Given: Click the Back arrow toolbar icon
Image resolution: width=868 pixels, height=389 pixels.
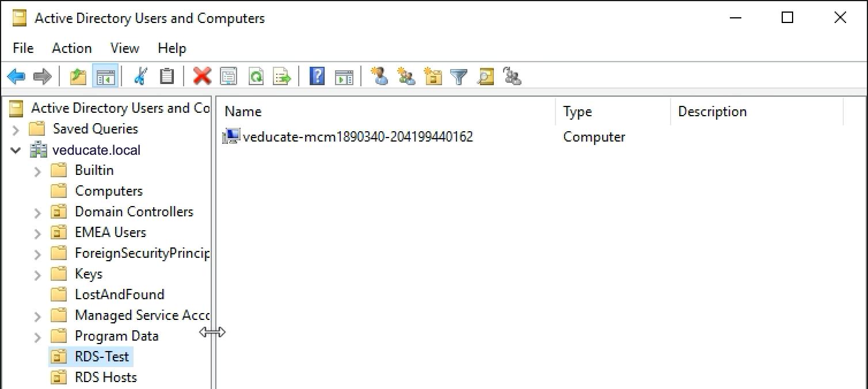Looking at the screenshot, I should tap(16, 76).
